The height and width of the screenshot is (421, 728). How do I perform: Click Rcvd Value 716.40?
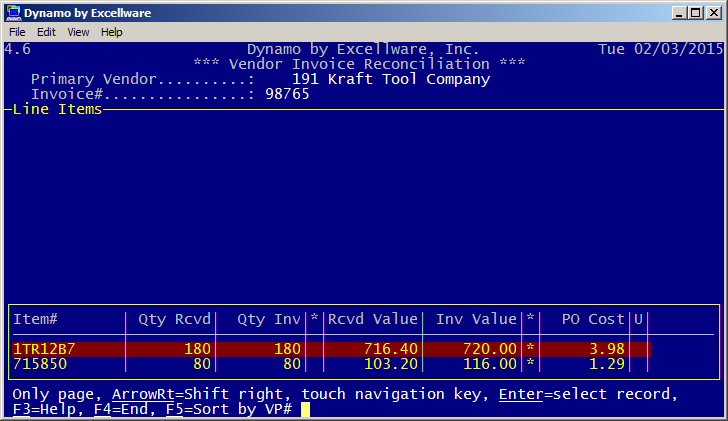[390, 349]
